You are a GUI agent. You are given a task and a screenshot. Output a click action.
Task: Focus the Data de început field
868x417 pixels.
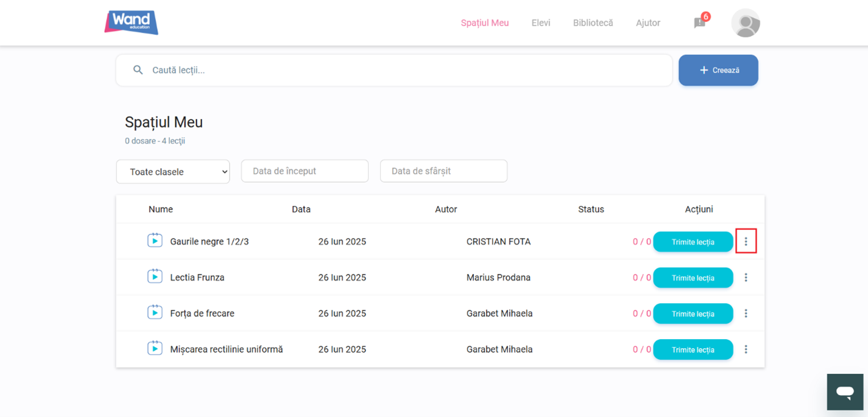click(305, 171)
